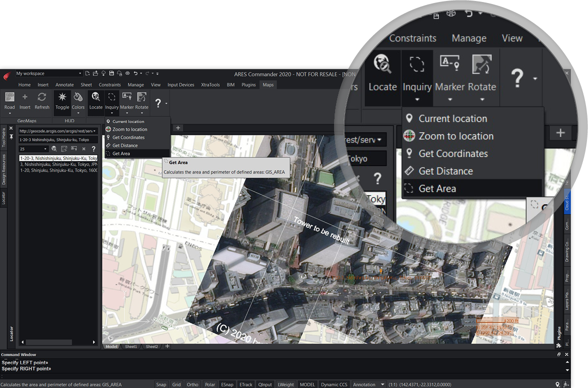Click the help question mark in Locator panel
This screenshot has height=388, width=588.
[93, 149]
